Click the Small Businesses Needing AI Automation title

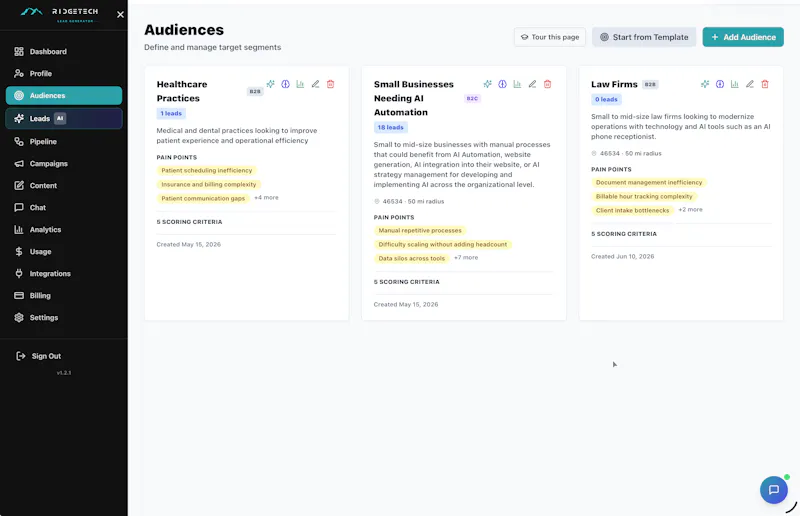[414, 98]
